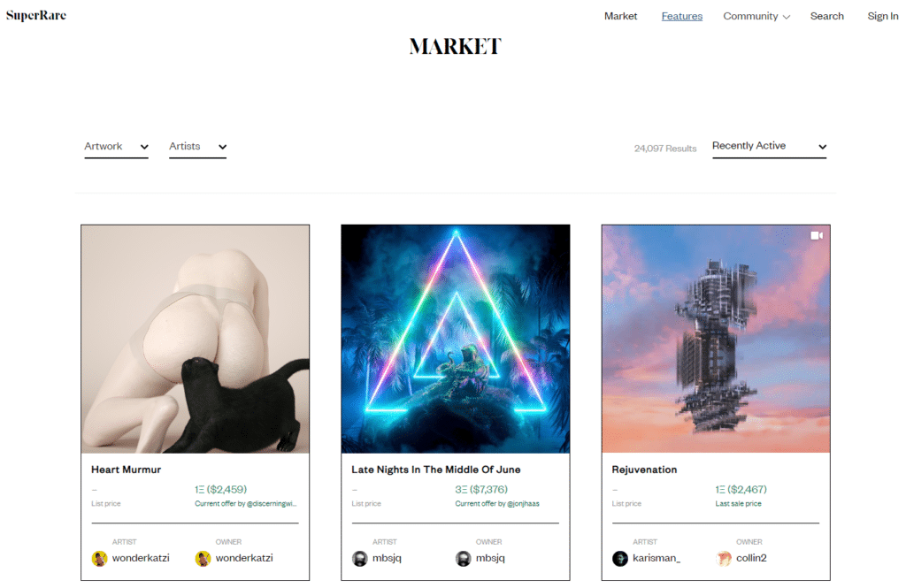The width and height of the screenshot is (906, 588).
Task: Click karisman_ artist avatar
Action: 620,559
